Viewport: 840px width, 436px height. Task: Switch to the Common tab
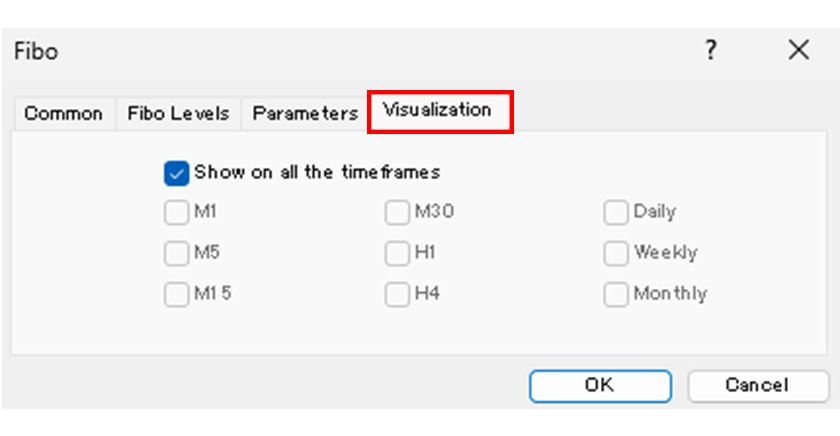point(63,113)
